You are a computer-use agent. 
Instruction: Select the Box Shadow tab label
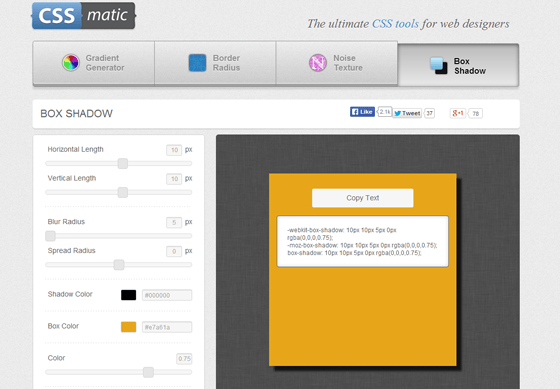pyautogui.click(x=470, y=66)
